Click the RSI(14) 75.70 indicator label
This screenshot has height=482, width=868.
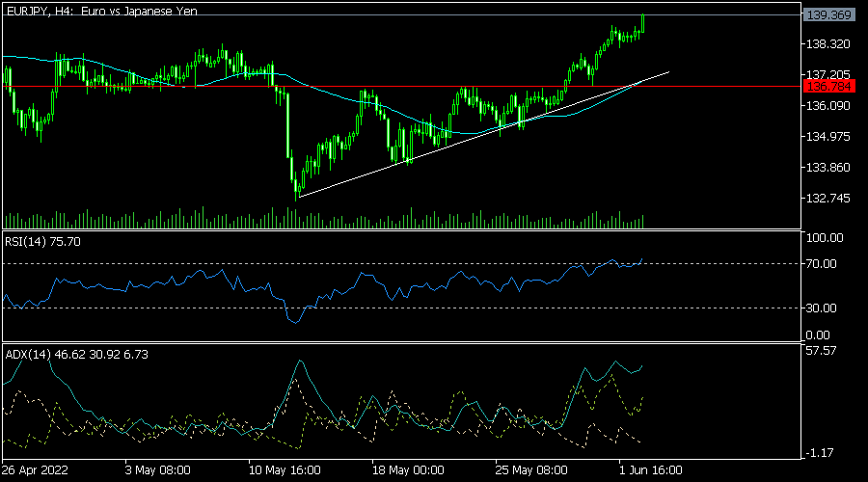pos(42,242)
